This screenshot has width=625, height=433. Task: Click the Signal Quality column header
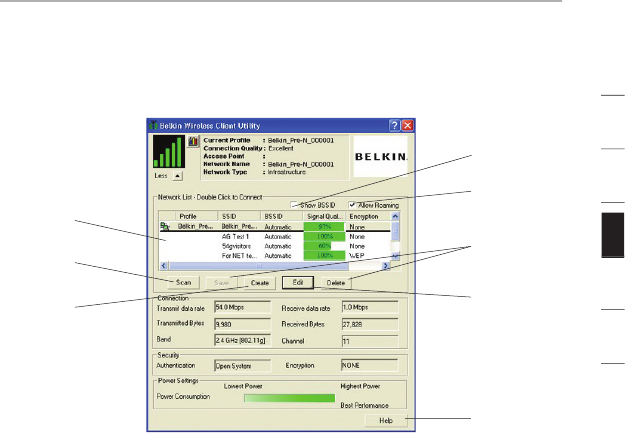tap(324, 216)
